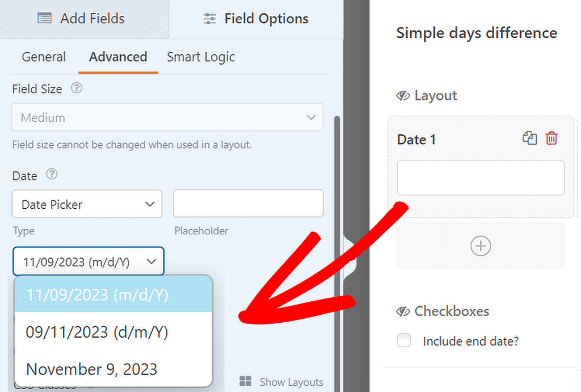The width and height of the screenshot is (581, 392).
Task: Toggle the Checkboxes visibility eye icon
Action: tap(403, 311)
